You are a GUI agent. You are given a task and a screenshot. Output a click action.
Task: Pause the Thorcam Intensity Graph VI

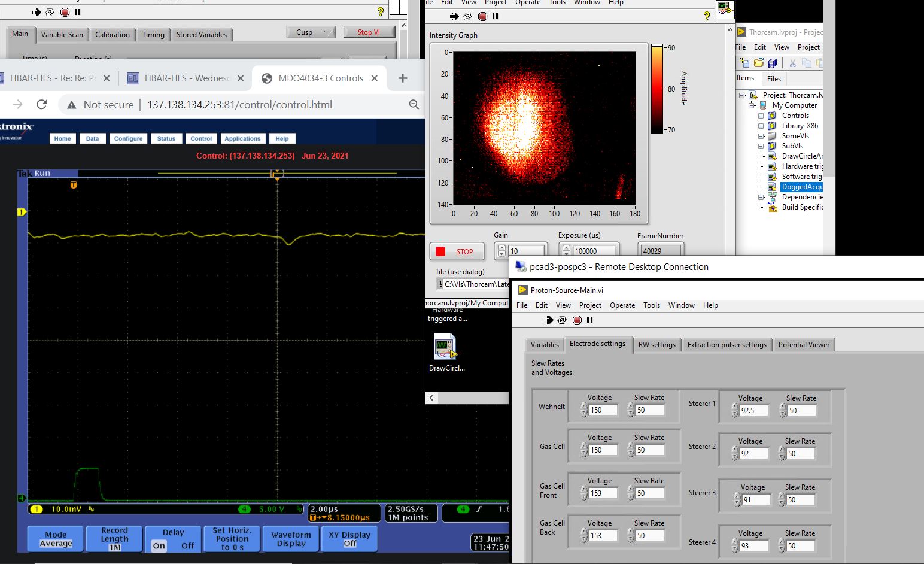point(496,16)
